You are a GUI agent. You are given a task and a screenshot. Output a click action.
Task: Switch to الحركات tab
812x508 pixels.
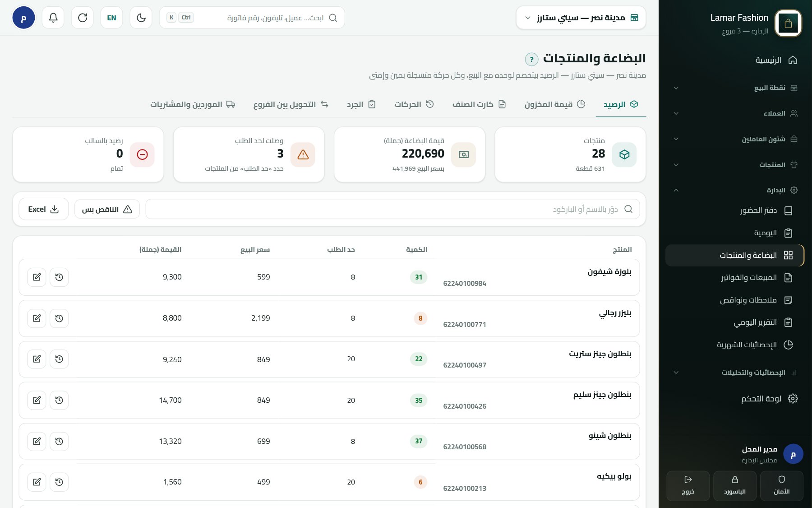click(x=414, y=104)
